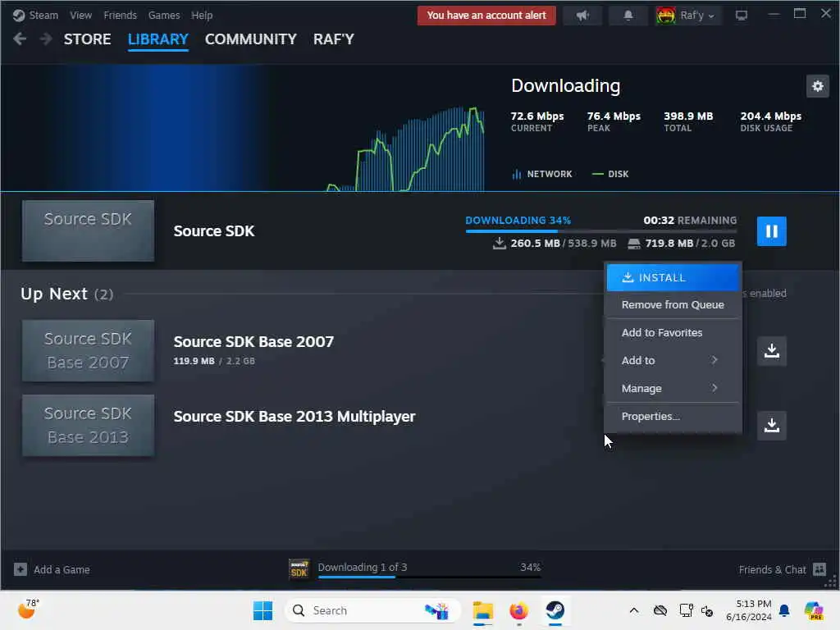Viewport: 840px width, 630px height.
Task: Click the Source SDK download progress bar
Action: pos(601,231)
